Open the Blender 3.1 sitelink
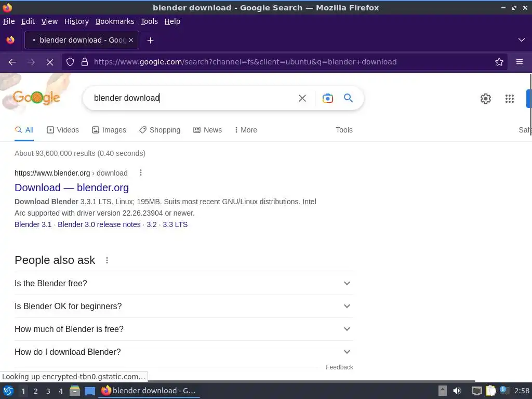532x399 pixels. pyautogui.click(x=33, y=224)
